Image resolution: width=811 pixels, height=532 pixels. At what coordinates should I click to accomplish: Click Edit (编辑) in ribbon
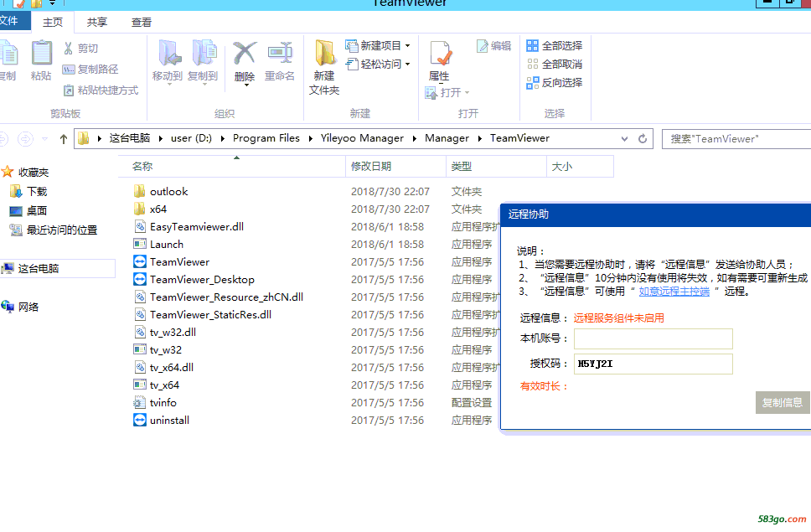(x=494, y=45)
